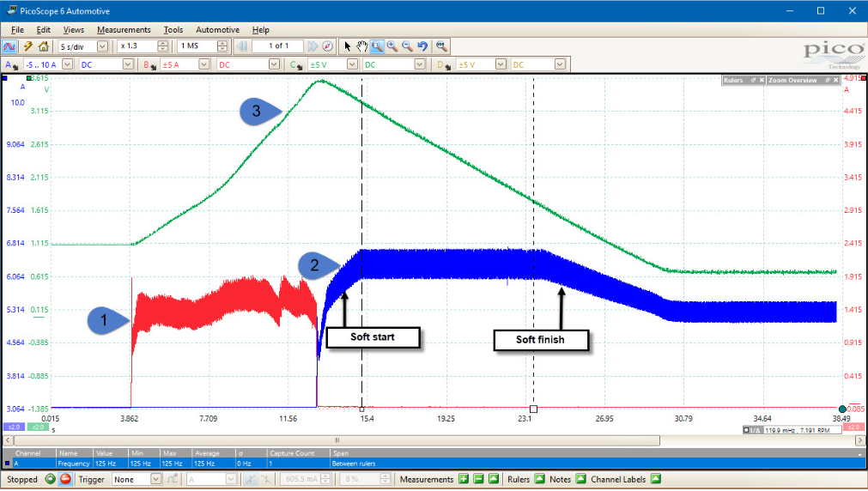
Task: Open Channel C options button
Action: (x=296, y=64)
